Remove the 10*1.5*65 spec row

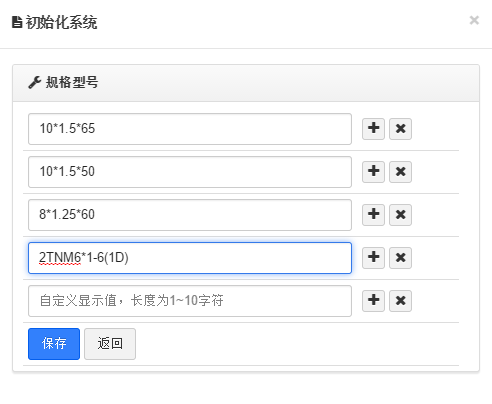point(400,129)
